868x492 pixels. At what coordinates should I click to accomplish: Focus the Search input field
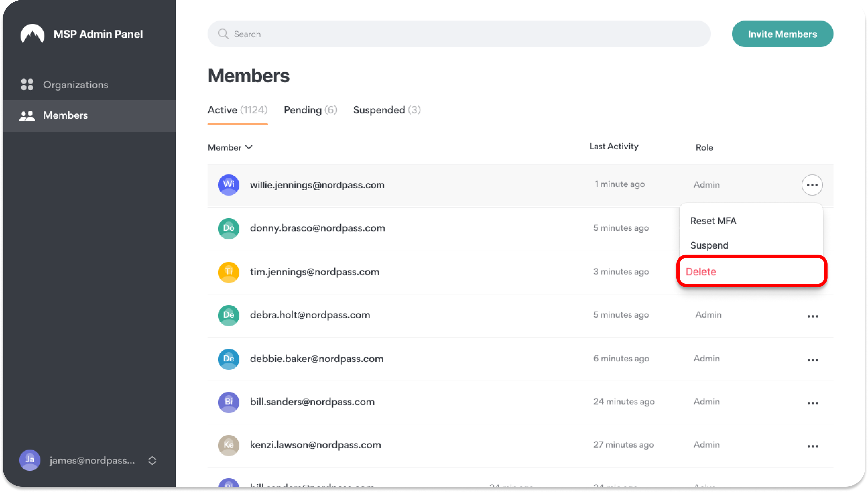459,34
